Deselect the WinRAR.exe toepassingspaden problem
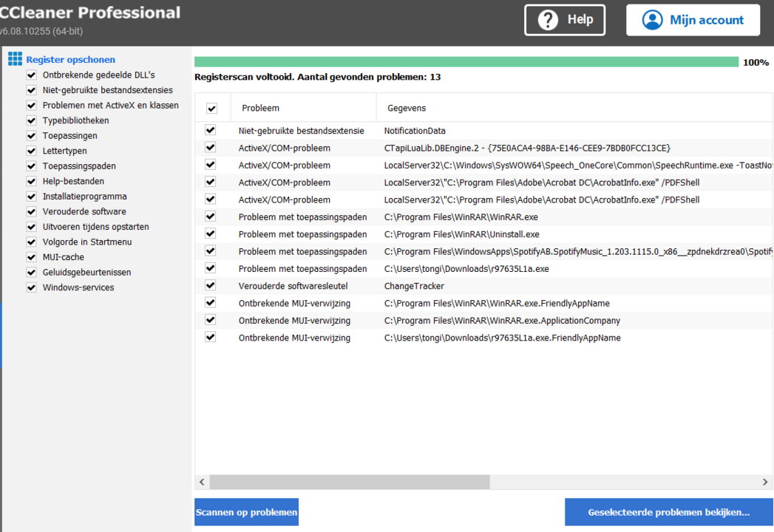The height and width of the screenshot is (532, 774). coord(210,216)
